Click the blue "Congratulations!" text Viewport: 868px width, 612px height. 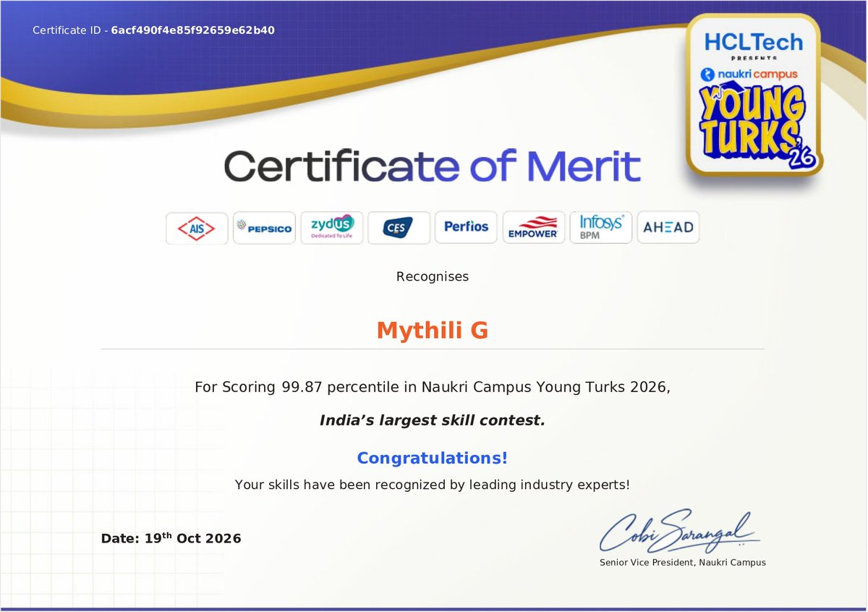pyautogui.click(x=433, y=458)
